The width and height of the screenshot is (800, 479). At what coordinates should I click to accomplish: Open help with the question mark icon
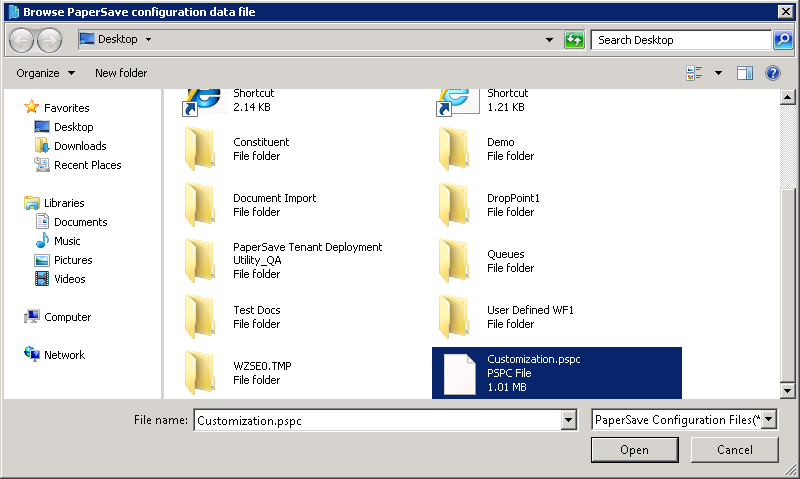click(x=773, y=73)
